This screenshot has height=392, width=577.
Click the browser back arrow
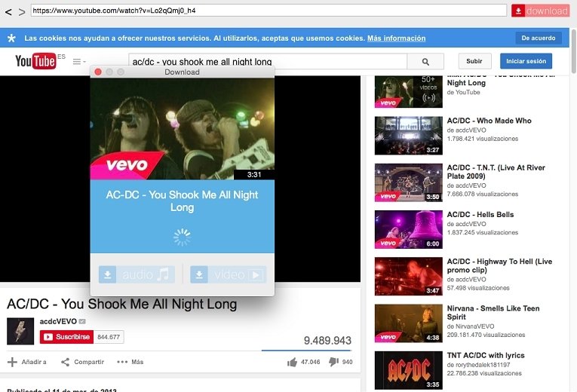coord(8,12)
